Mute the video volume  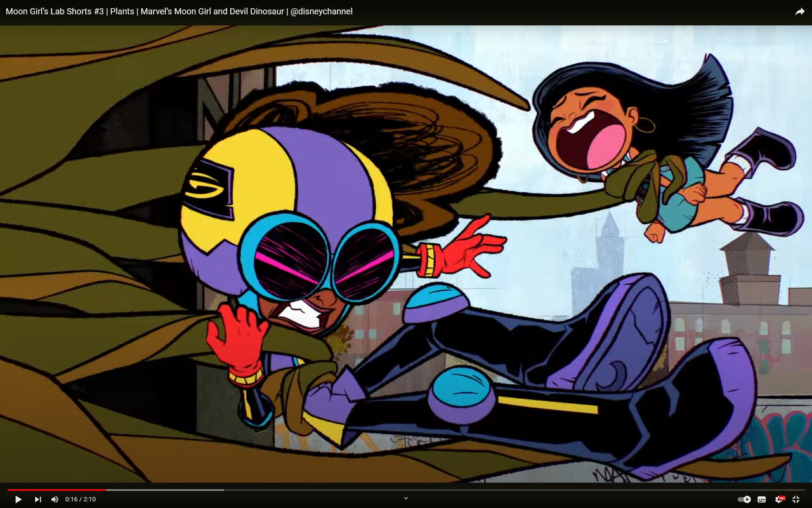tap(55, 499)
